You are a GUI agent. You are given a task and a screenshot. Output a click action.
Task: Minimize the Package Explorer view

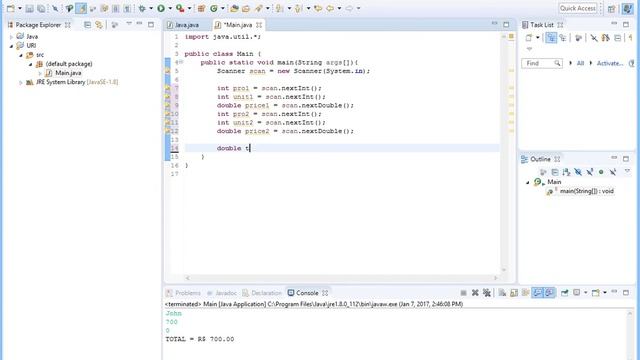(x=140, y=24)
